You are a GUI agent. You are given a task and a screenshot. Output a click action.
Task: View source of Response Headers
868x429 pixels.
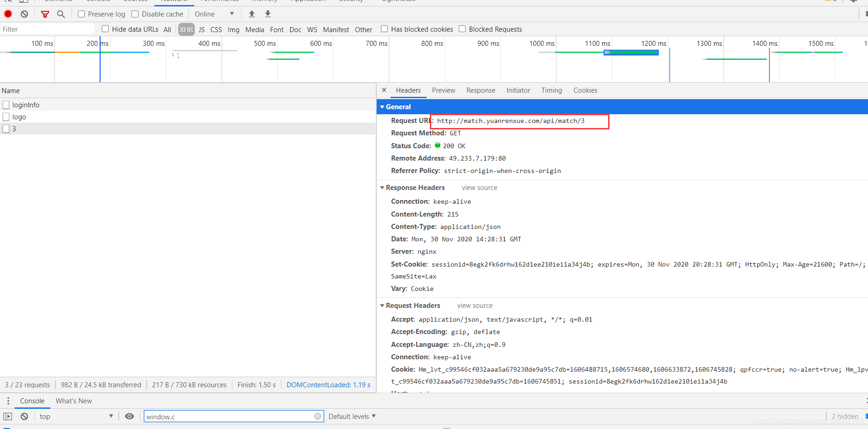pos(479,188)
